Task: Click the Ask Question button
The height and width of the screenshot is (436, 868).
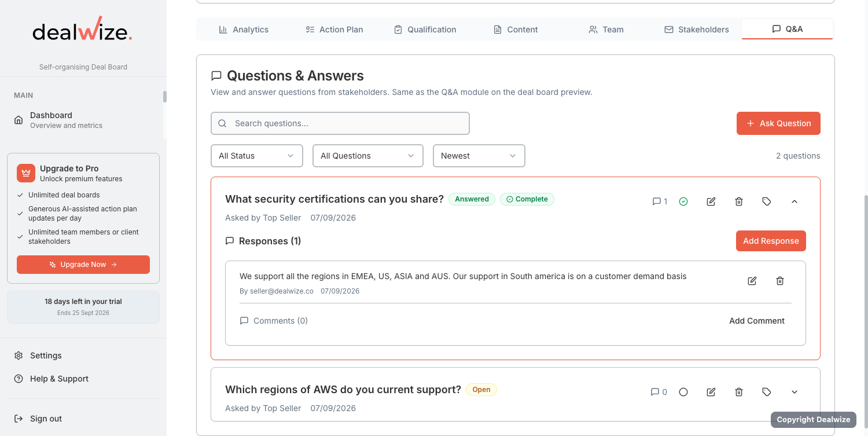Action: click(x=778, y=123)
